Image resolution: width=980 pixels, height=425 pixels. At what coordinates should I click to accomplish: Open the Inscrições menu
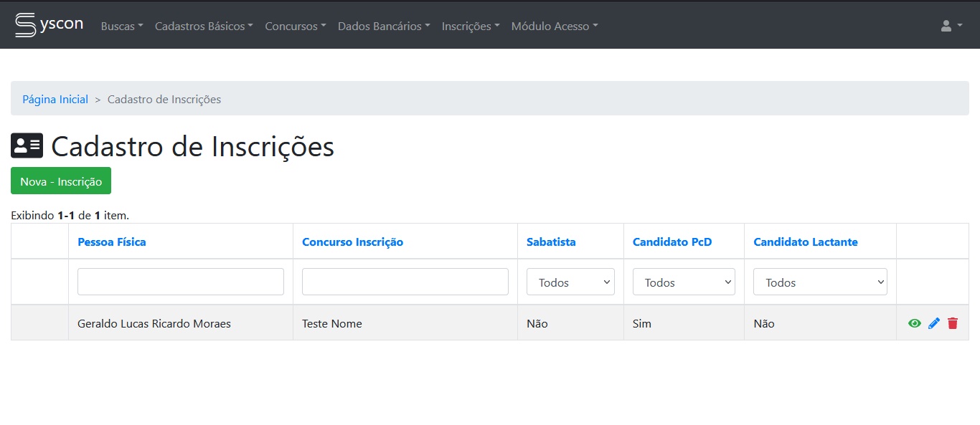tap(470, 26)
